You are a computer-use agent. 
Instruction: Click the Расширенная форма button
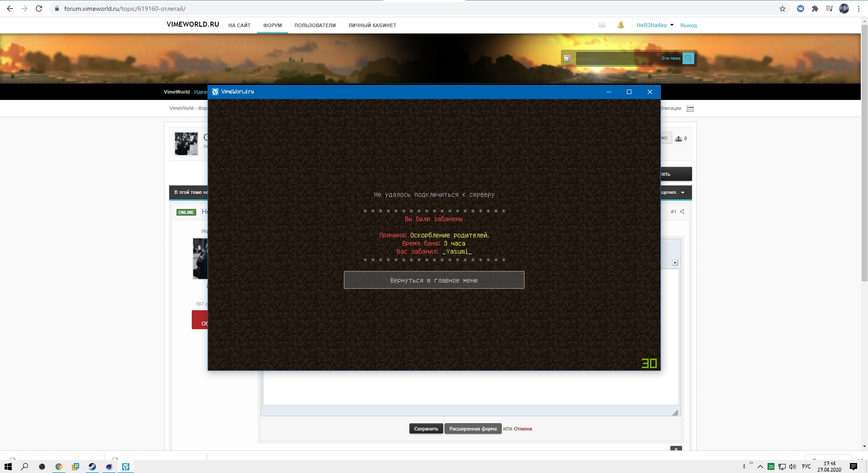point(473,429)
